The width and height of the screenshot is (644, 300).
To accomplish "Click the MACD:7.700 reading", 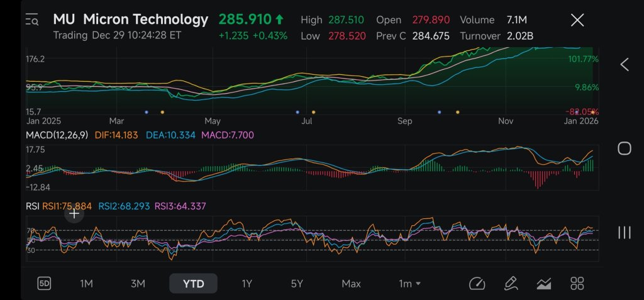I will (x=227, y=135).
